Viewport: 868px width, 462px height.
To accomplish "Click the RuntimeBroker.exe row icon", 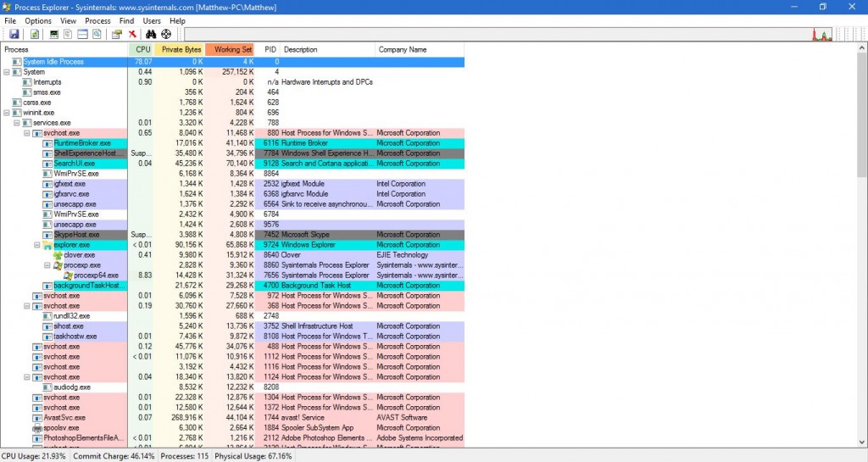I will [47, 143].
